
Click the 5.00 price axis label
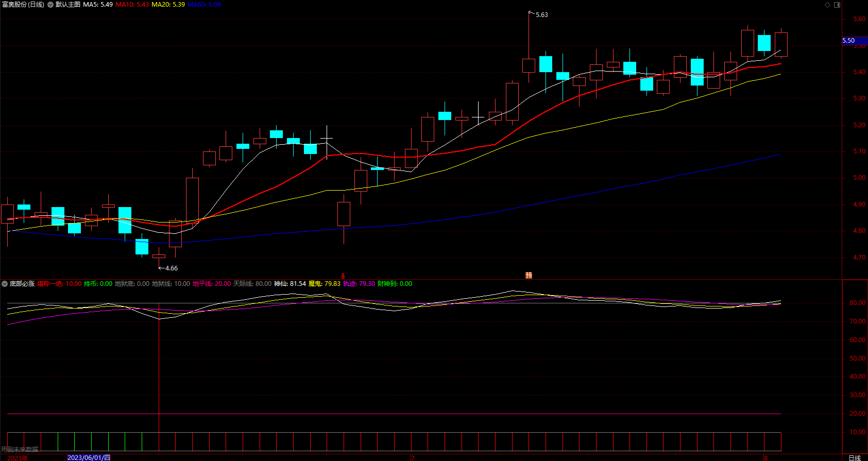tap(859, 178)
